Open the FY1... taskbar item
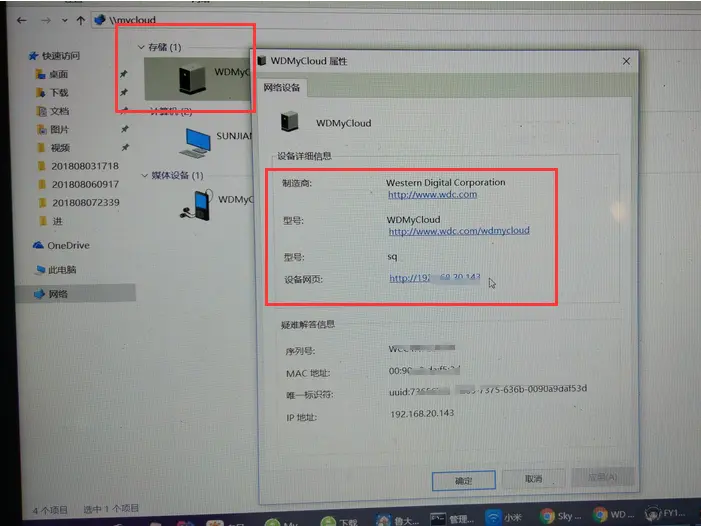 click(x=664, y=513)
